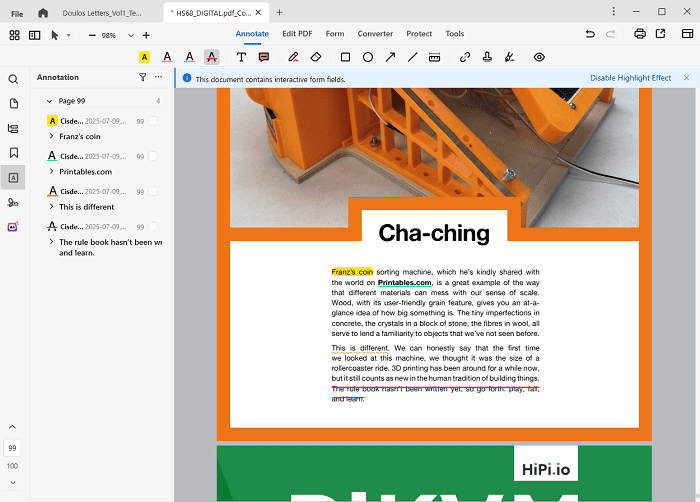Tick the checkbox for Printables.com annotation
700x502 pixels.
click(x=153, y=156)
